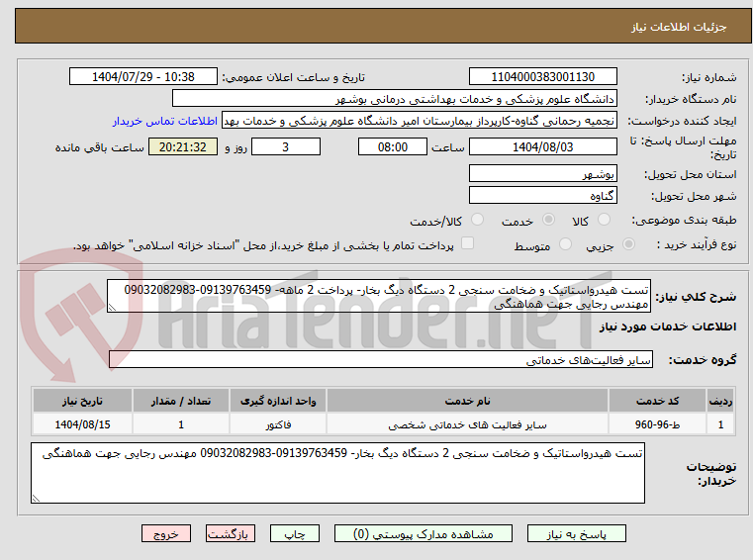This screenshot has height=560, width=753.
Task: Toggle the اسناد خزانه اسلامی payment checkbox
Action: (467, 243)
